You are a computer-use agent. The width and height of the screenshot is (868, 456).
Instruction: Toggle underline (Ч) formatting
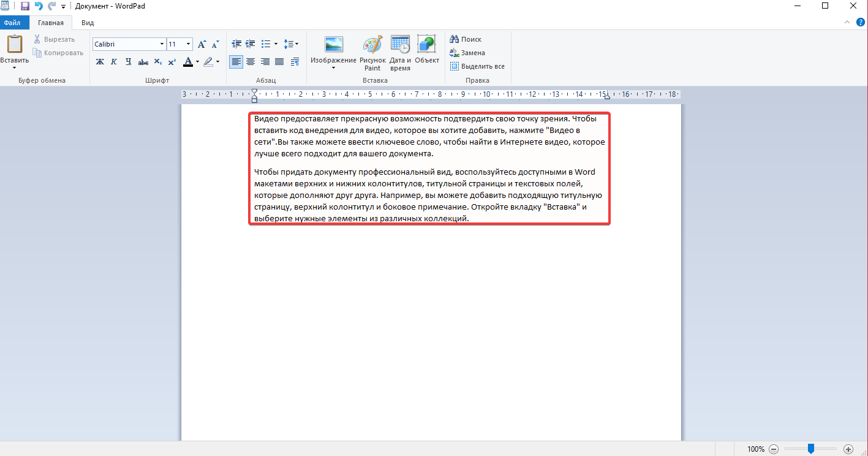128,61
